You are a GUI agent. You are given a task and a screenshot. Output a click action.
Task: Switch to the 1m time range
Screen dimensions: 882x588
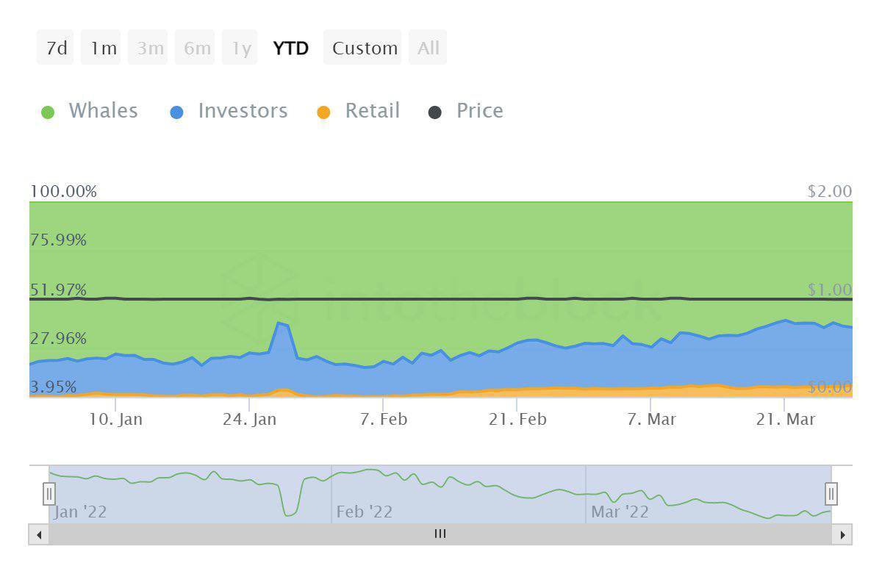pyautogui.click(x=101, y=48)
